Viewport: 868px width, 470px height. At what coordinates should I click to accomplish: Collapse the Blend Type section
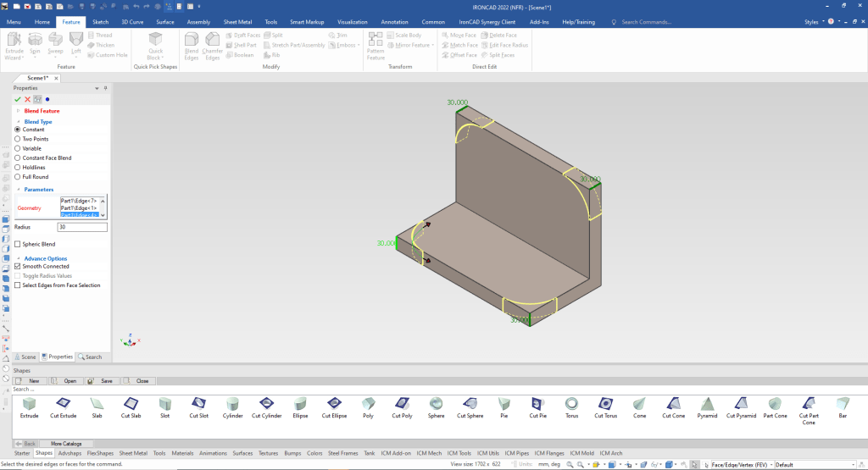19,122
